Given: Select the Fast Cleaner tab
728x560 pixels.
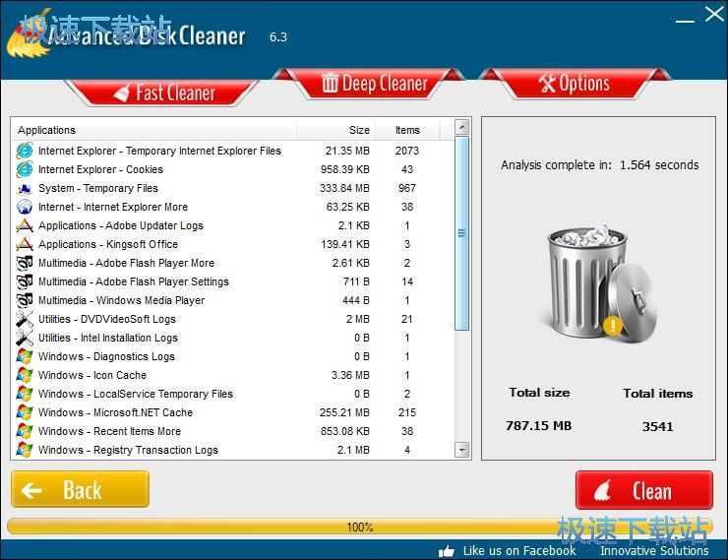Looking at the screenshot, I should [162, 93].
